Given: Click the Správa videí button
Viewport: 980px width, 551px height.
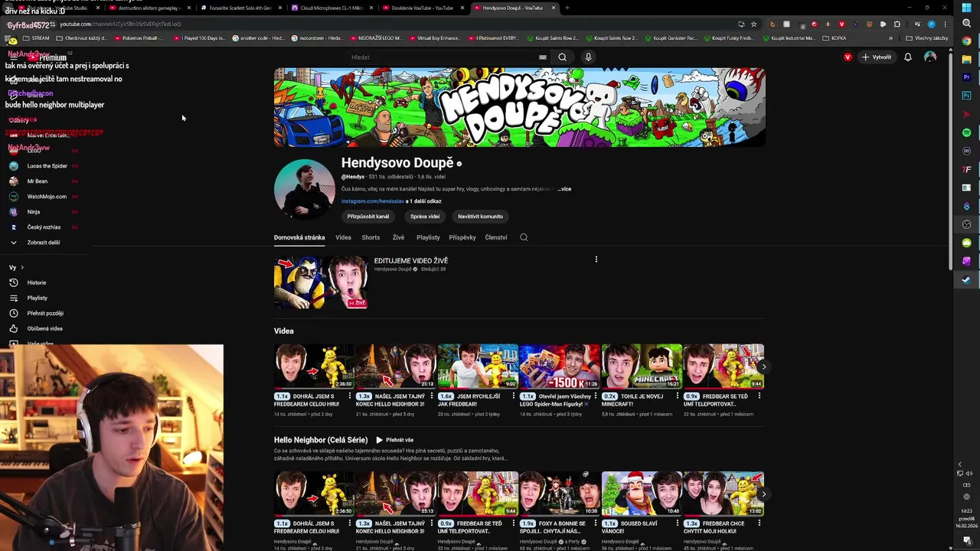Looking at the screenshot, I should coord(425,216).
